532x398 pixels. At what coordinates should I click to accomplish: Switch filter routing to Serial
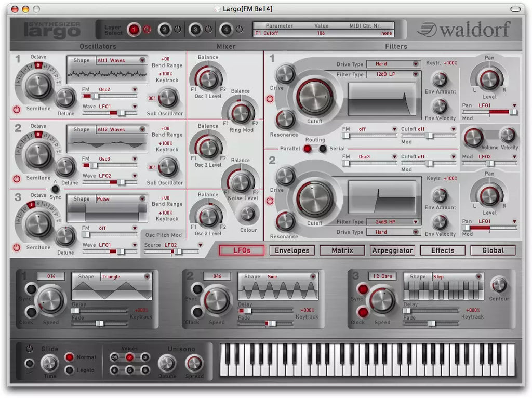pos(323,149)
